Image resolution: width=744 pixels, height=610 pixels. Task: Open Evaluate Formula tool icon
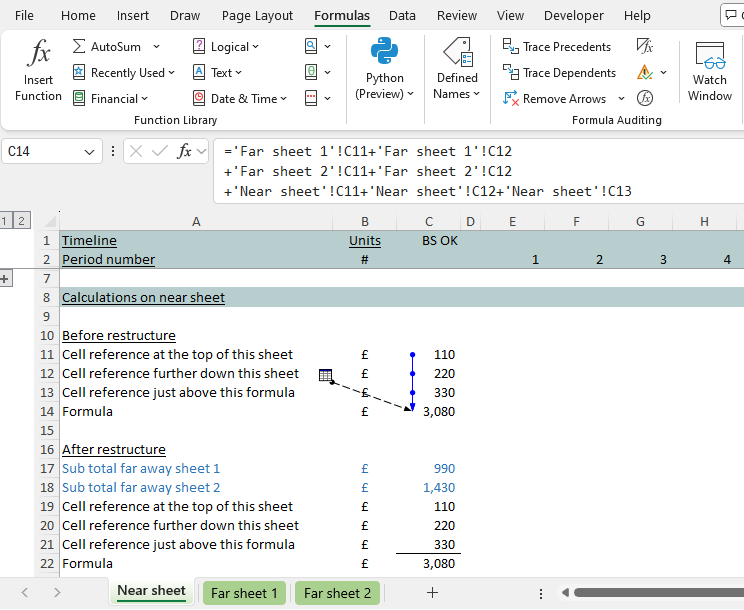point(645,98)
